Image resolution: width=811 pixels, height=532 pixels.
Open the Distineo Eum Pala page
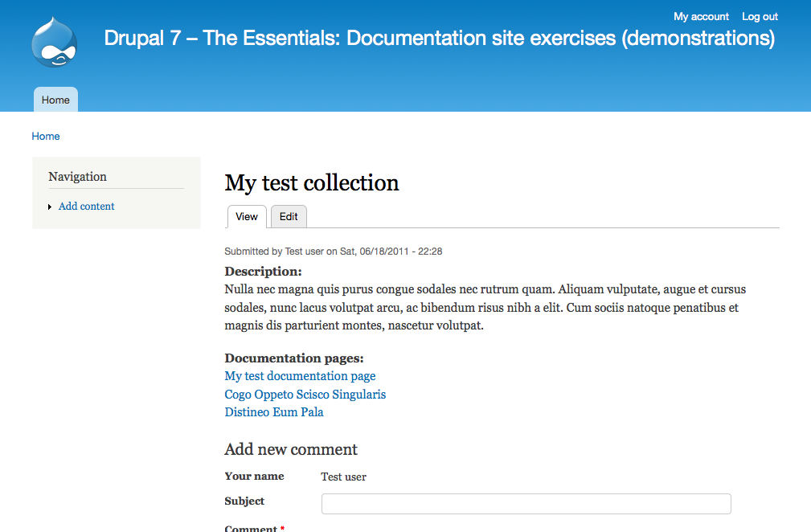click(x=274, y=412)
